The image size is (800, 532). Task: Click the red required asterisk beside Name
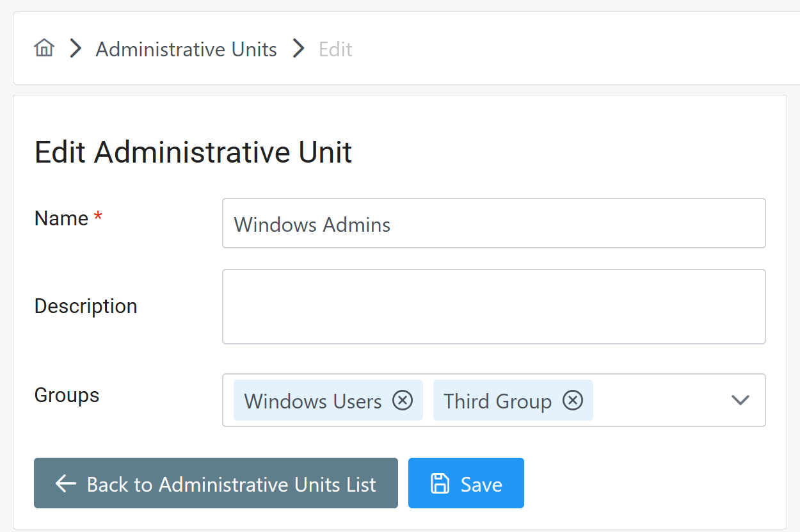coord(98,218)
